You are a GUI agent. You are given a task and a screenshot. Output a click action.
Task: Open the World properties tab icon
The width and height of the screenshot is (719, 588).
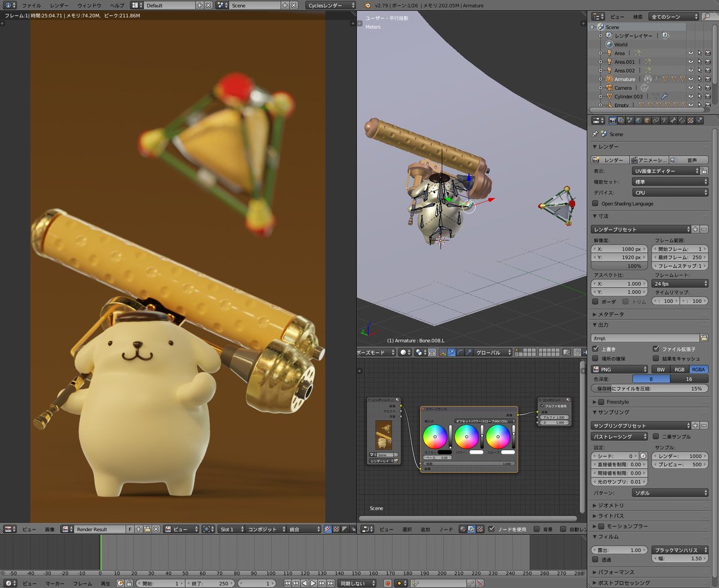639,120
